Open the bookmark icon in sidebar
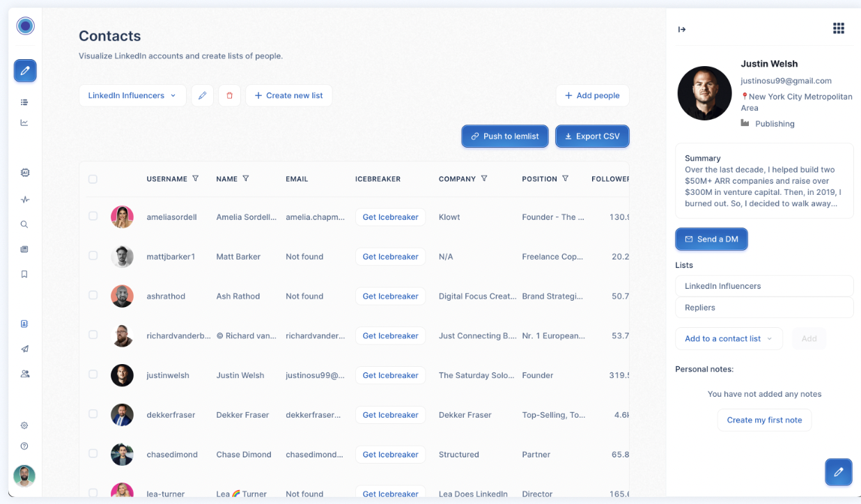Viewport: 861px width, 504px height. click(x=24, y=274)
